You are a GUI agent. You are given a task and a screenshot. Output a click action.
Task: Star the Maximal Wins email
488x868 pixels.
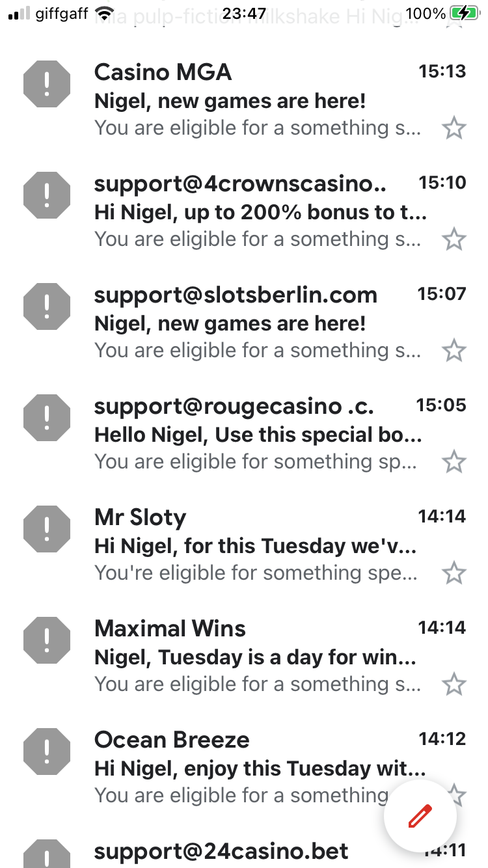454,685
